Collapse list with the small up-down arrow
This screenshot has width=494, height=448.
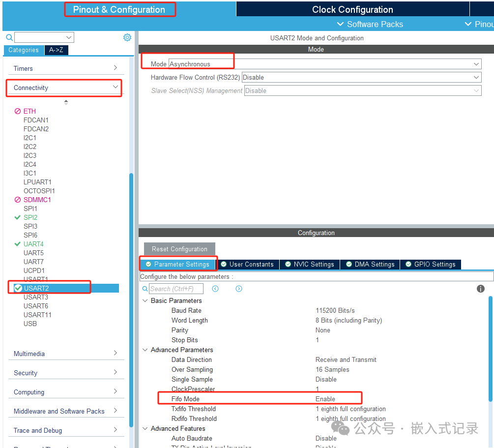pos(66,102)
